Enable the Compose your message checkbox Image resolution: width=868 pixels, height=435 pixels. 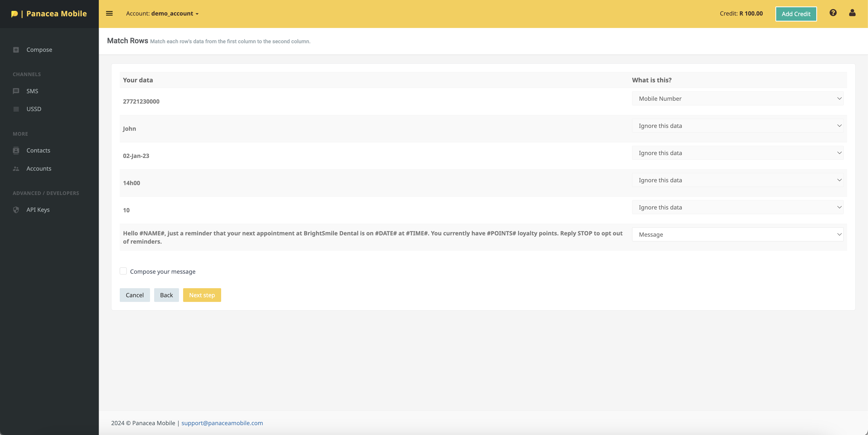(x=123, y=271)
